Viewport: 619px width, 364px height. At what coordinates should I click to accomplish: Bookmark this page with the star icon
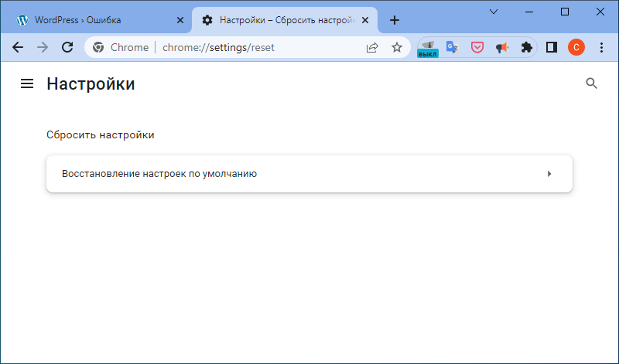397,47
